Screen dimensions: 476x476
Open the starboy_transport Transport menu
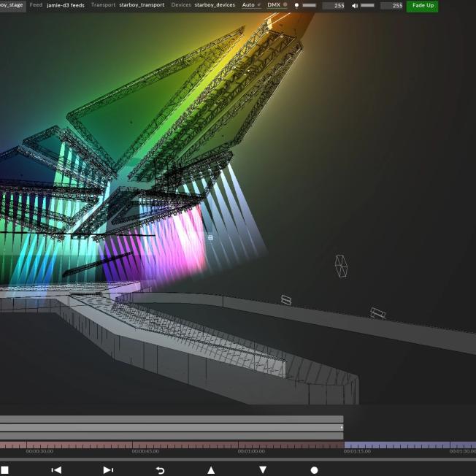(x=142, y=5)
